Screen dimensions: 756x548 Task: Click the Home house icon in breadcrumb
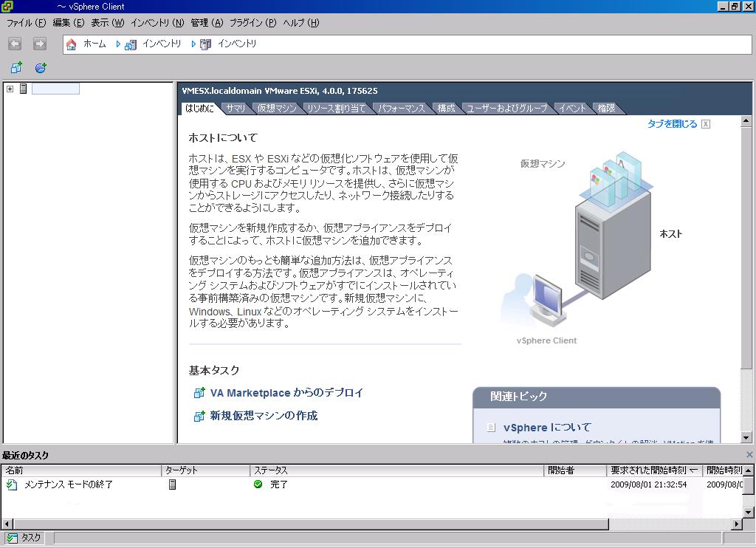(72, 44)
